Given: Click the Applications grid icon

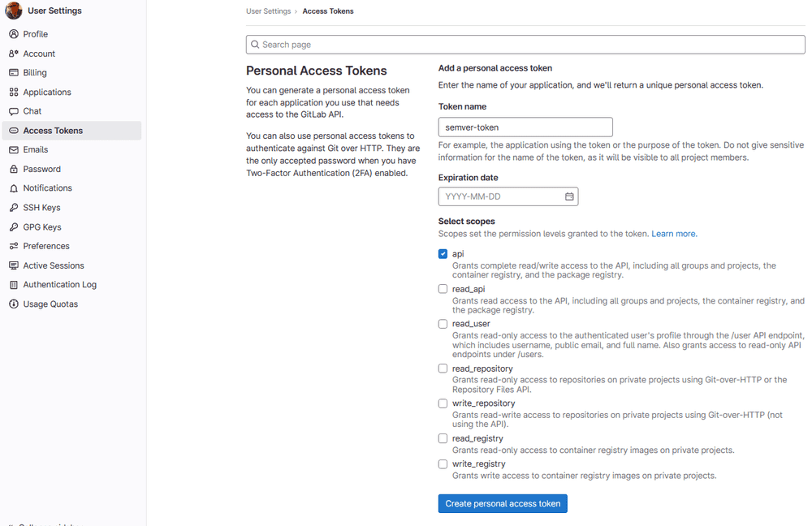Looking at the screenshot, I should pyautogui.click(x=14, y=93).
